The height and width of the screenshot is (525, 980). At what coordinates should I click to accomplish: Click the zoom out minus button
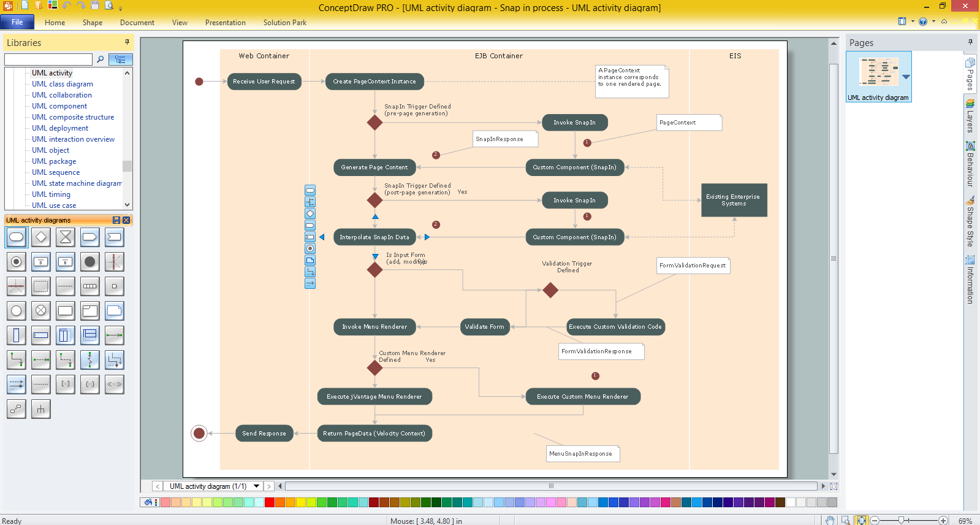coord(875,520)
